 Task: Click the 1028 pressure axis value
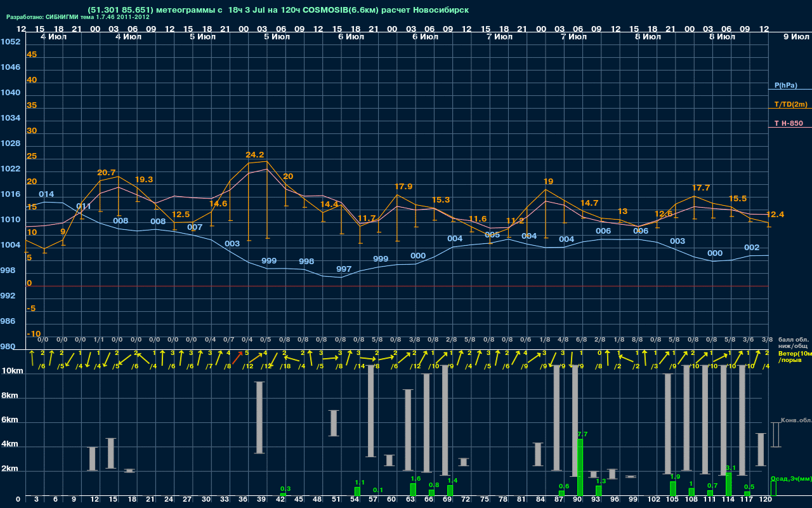10,143
